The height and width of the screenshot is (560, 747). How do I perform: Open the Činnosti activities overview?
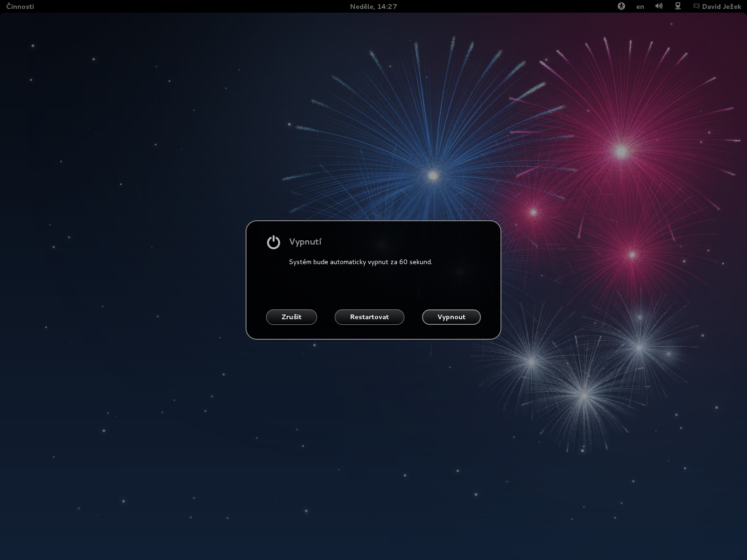tap(20, 7)
